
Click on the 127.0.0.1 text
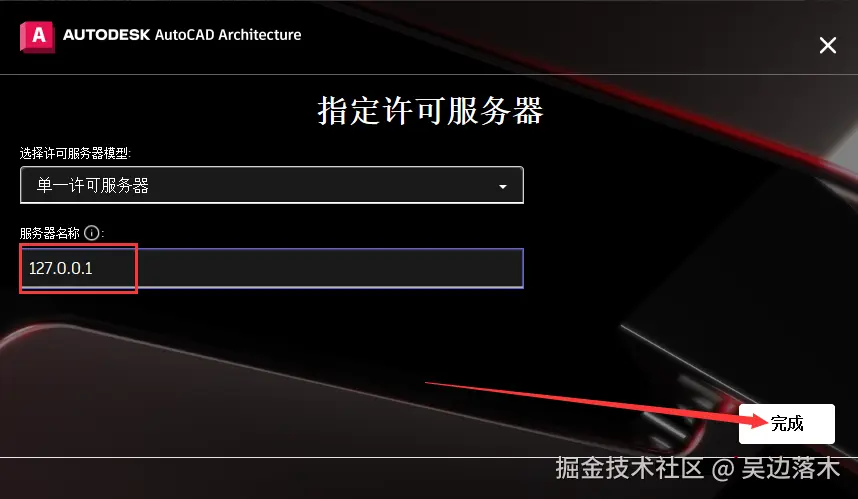point(61,268)
